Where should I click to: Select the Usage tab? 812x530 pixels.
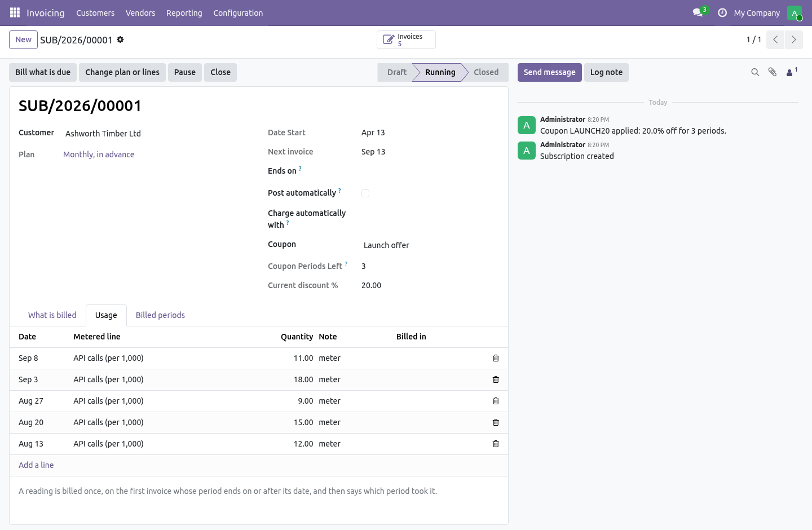[x=106, y=315]
